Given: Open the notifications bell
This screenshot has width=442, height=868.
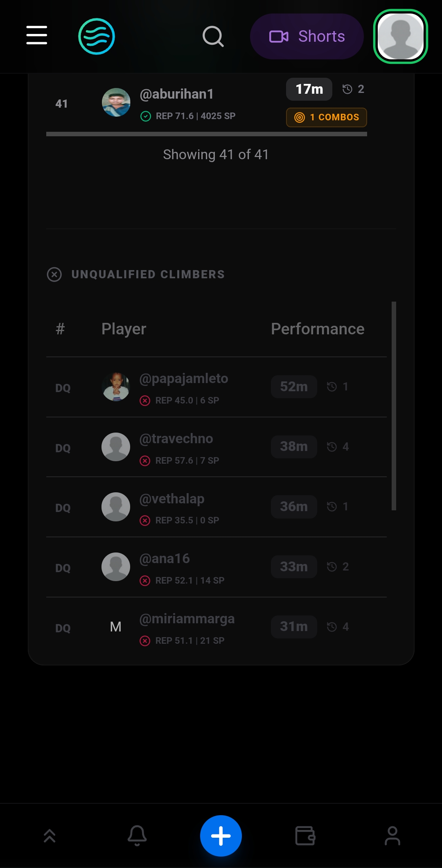Looking at the screenshot, I should pyautogui.click(x=137, y=836).
